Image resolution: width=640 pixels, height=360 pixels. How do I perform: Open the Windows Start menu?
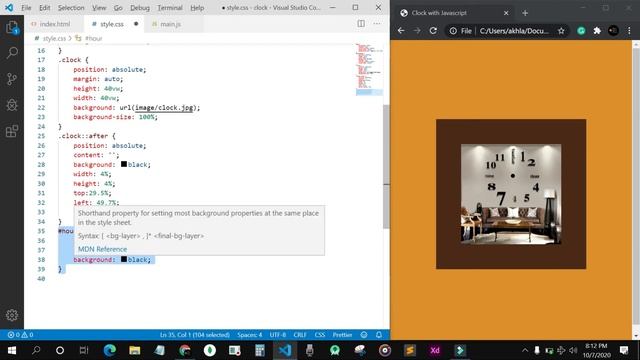[12, 350]
